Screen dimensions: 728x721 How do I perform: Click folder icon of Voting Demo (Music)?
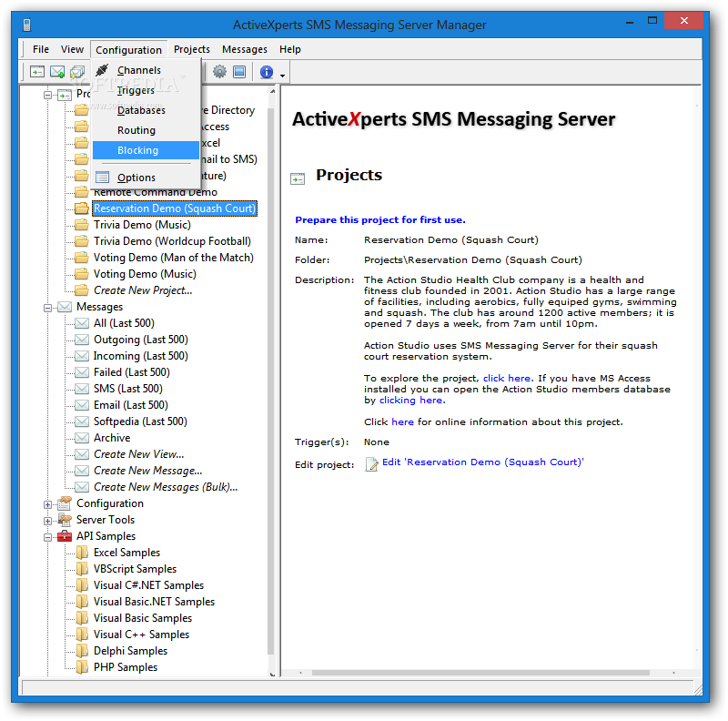click(82, 274)
